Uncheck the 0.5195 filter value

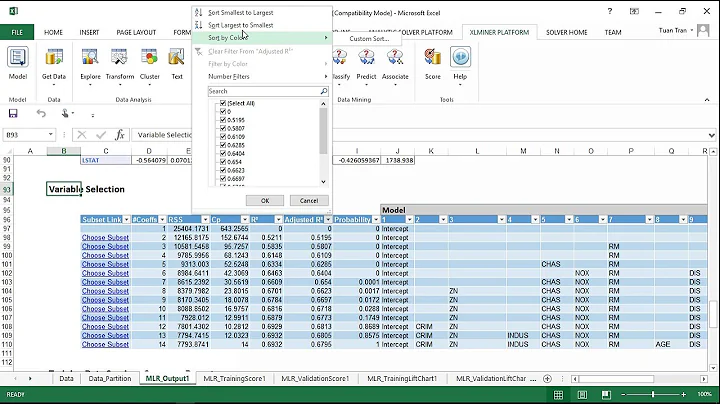[x=223, y=120]
